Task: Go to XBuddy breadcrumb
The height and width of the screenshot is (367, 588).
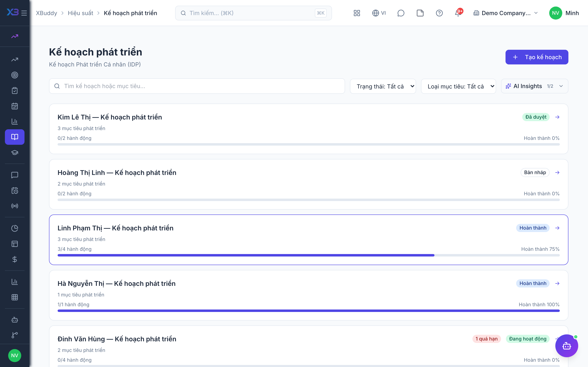Action: (x=46, y=13)
